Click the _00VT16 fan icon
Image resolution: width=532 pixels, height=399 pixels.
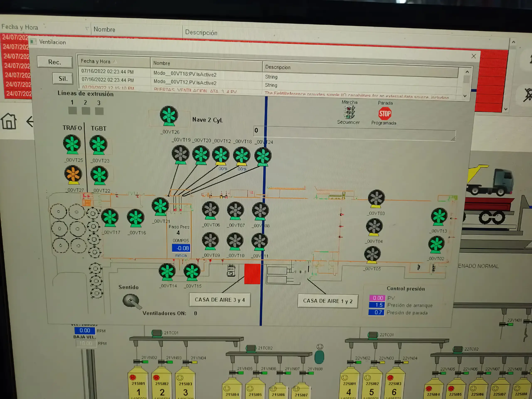point(136,218)
